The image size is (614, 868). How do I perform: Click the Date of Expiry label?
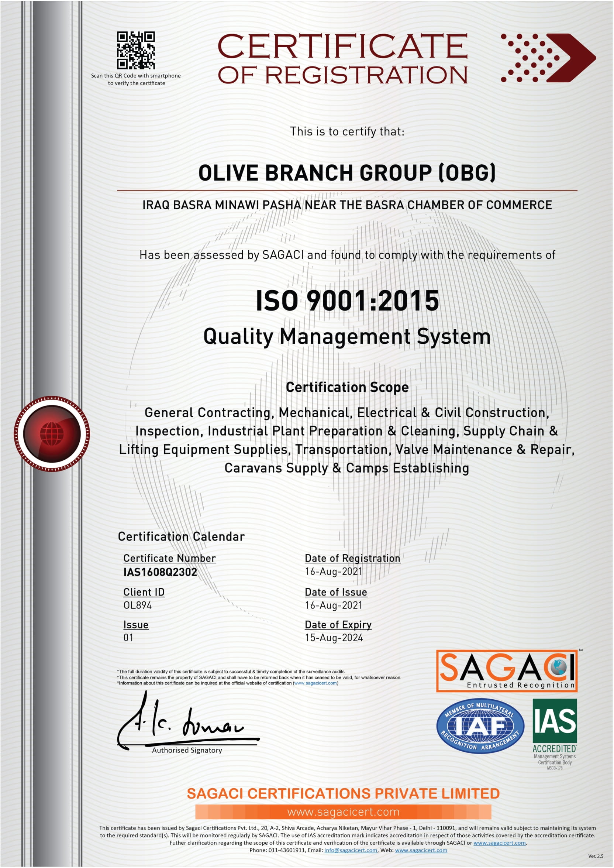[x=338, y=624]
